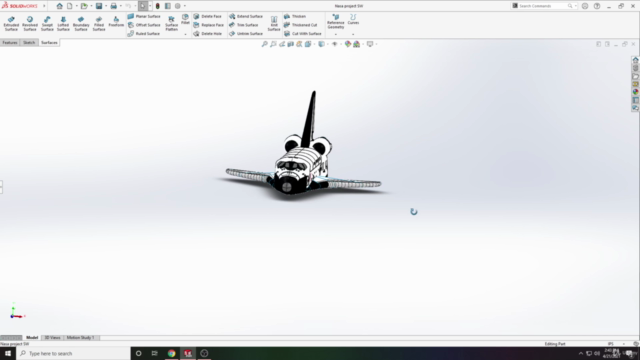640x360 pixels.
Task: Select the Filled Surface tool
Action: [99, 24]
